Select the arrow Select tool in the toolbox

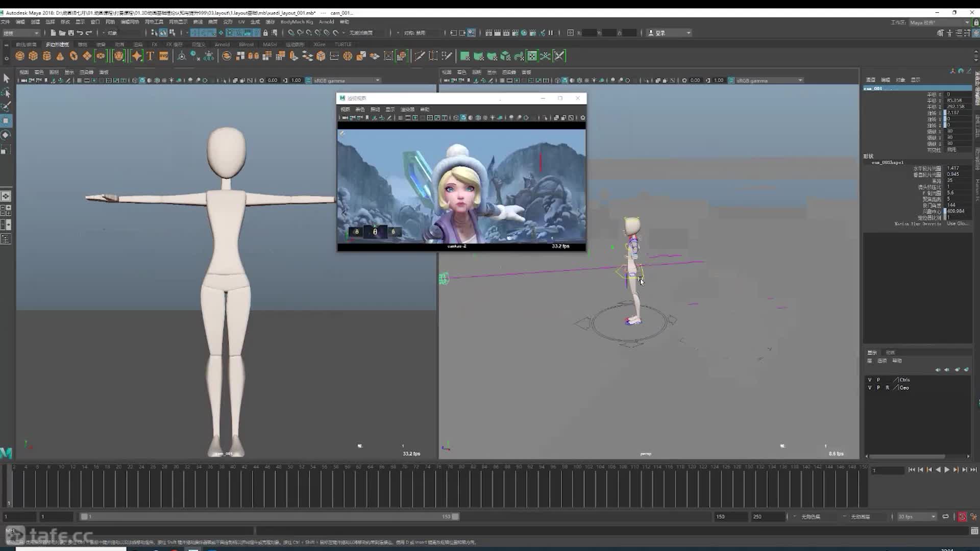pos(6,78)
